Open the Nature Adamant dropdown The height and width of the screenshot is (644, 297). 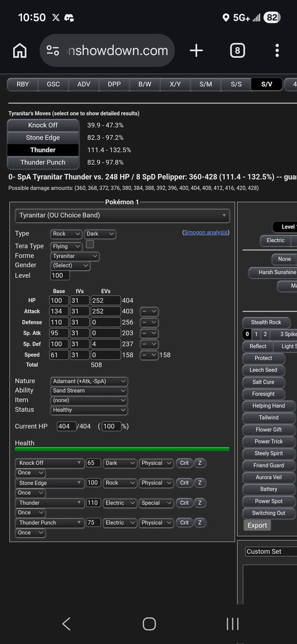point(90,381)
